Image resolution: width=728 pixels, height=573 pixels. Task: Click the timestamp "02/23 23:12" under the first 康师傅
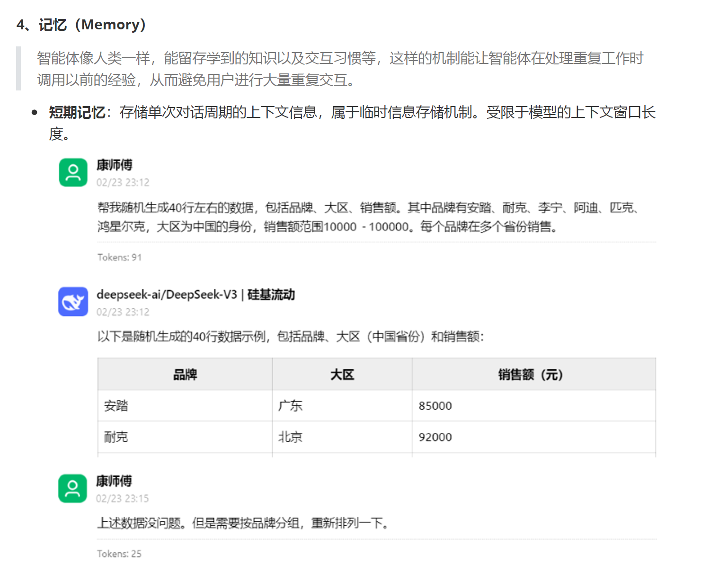coord(123,182)
